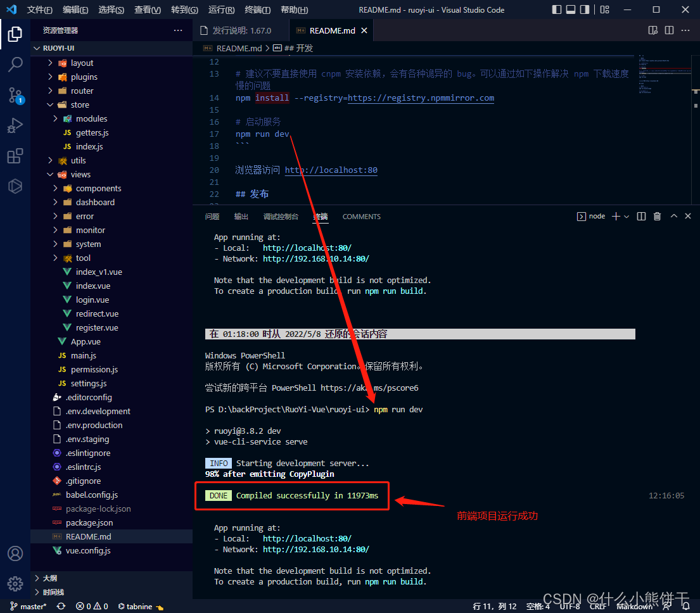Collapse the store folder

coord(111,105)
